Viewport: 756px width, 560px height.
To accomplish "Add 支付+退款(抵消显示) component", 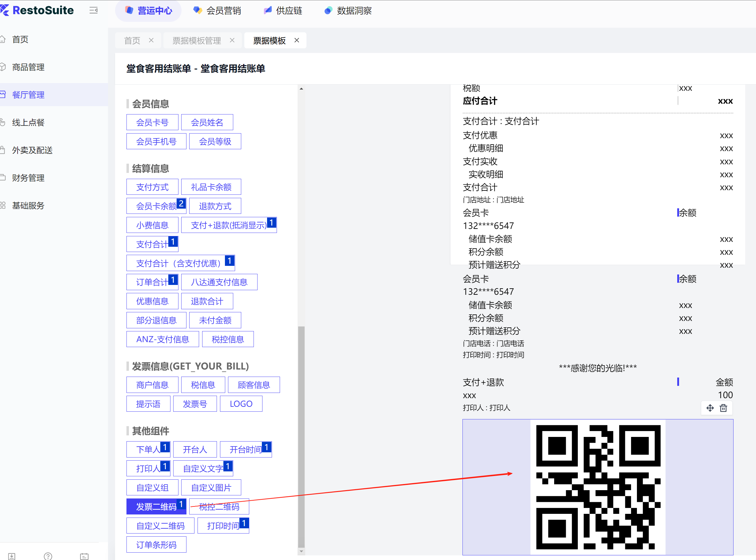I will (x=229, y=225).
